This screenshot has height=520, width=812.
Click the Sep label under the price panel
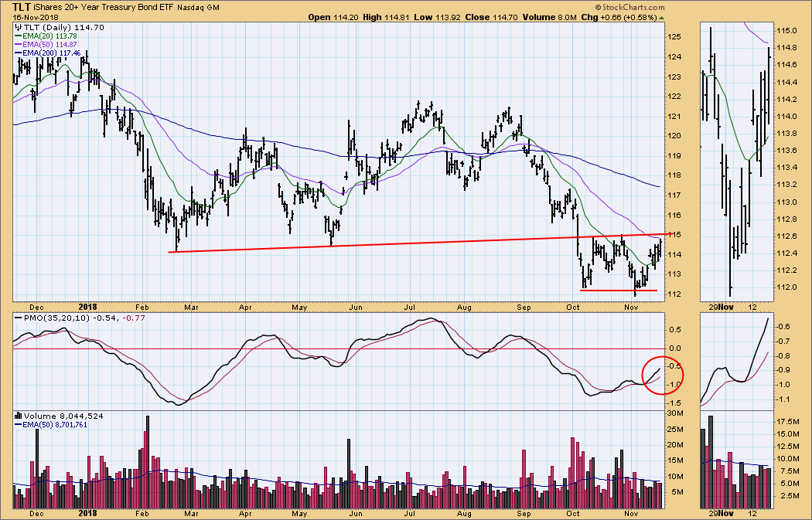coord(524,308)
